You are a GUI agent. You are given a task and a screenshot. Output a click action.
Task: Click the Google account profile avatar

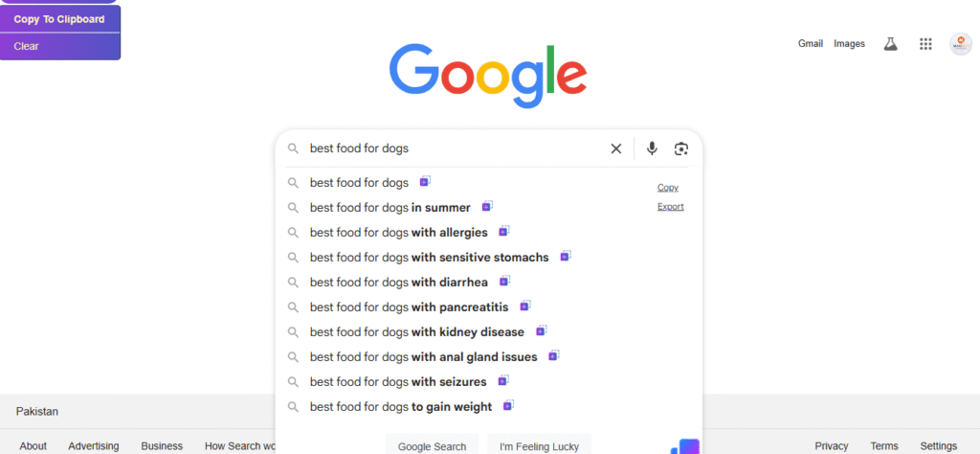pyautogui.click(x=960, y=44)
